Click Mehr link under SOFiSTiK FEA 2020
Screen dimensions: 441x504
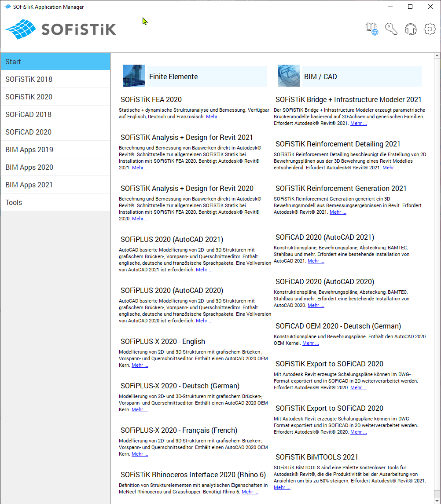tap(214, 117)
